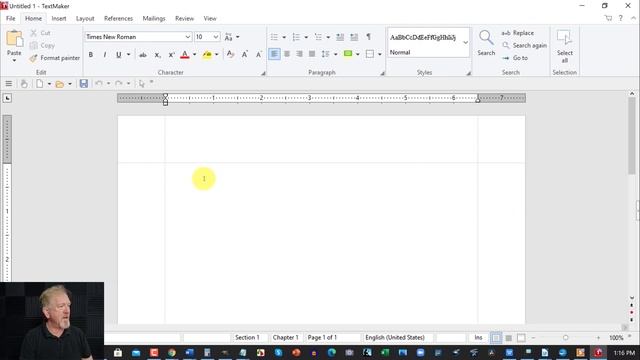
Task: Apply the yellow text highlight color
Action: tap(207, 54)
